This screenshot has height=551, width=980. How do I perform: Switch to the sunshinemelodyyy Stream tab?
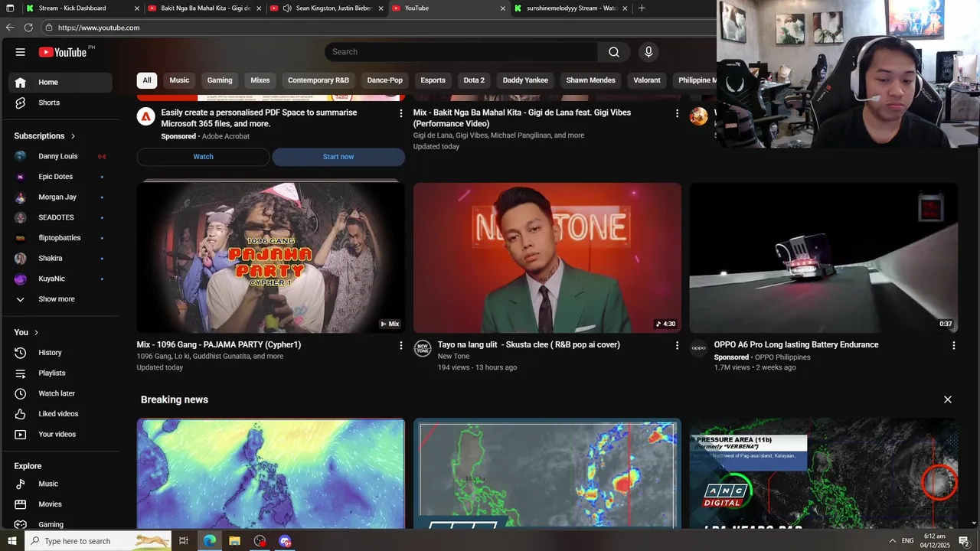click(572, 8)
